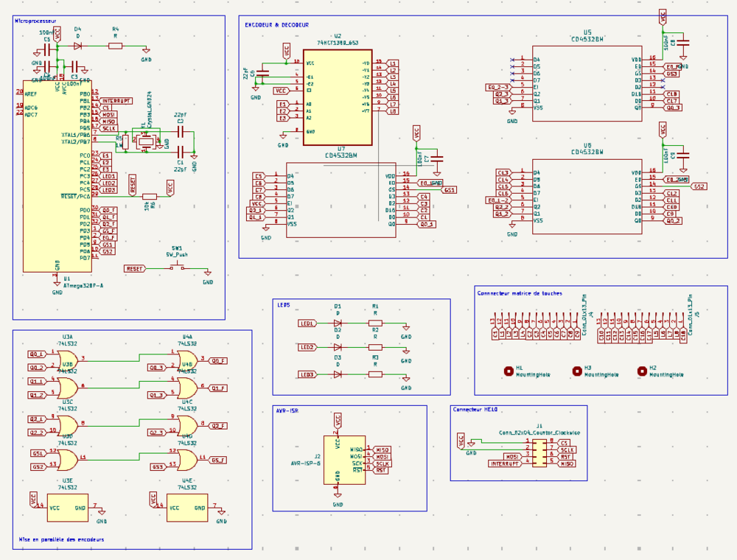
Task: Select the U4E power unit symbol
Action: tap(187, 508)
